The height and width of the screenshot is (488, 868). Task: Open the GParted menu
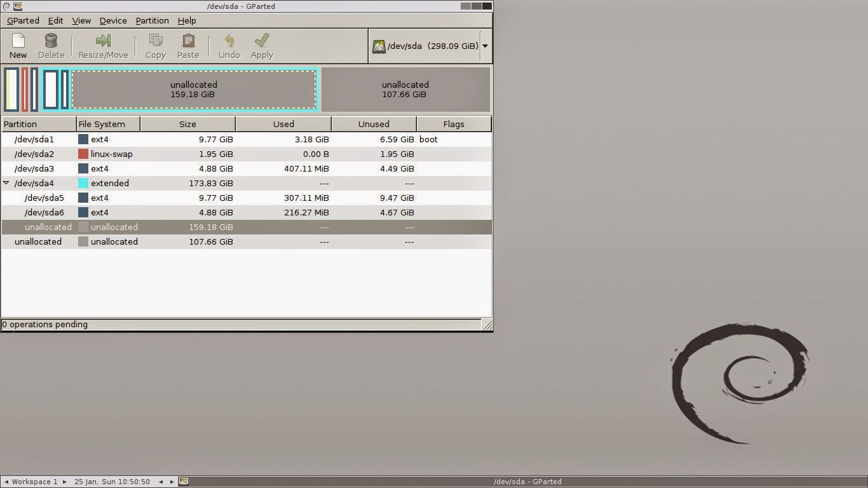click(23, 20)
